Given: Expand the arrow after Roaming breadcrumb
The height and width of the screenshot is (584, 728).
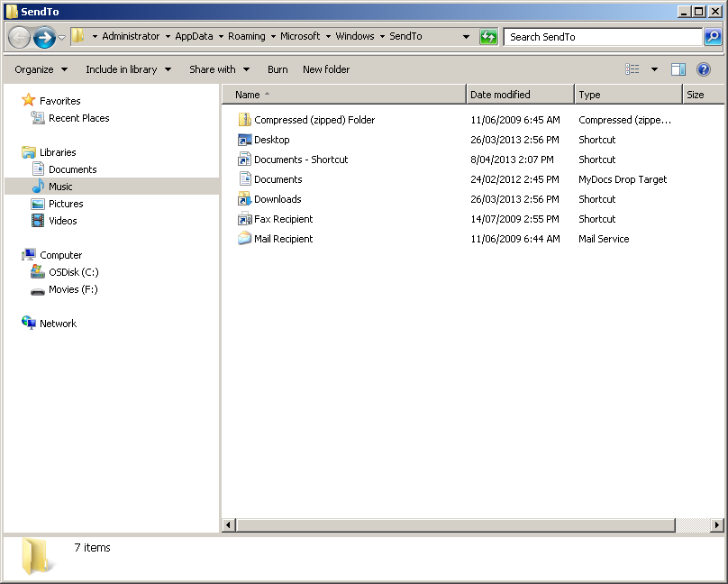Looking at the screenshot, I should tap(273, 36).
